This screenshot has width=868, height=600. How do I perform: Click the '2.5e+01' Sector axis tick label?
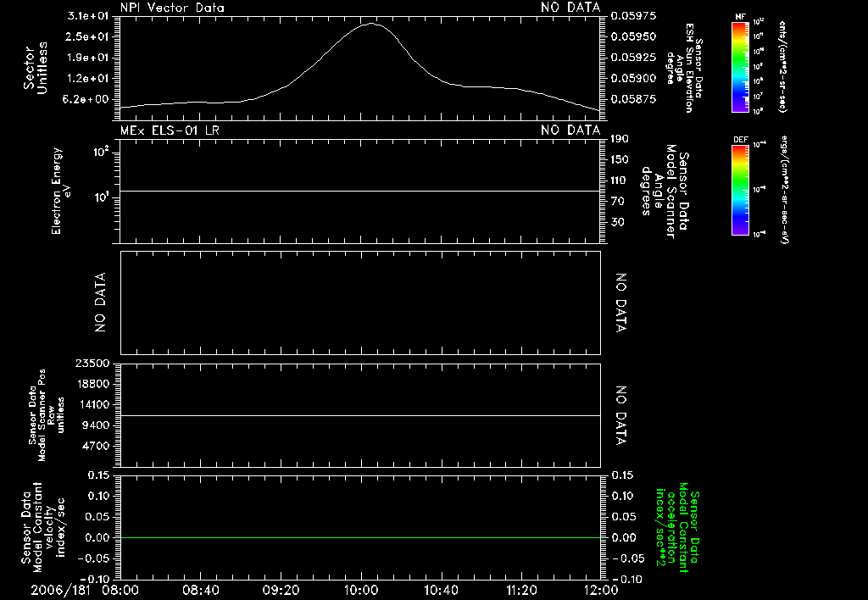coord(88,36)
